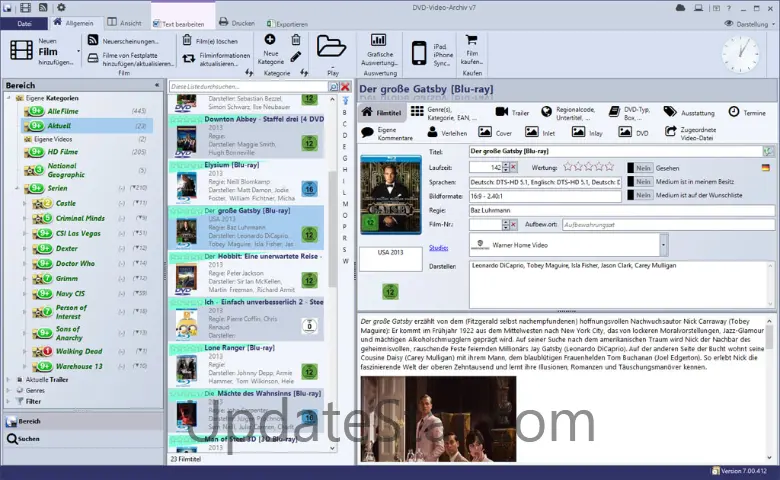This screenshot has height=480, width=780.
Task: Click the Titel input field
Action: click(616, 151)
